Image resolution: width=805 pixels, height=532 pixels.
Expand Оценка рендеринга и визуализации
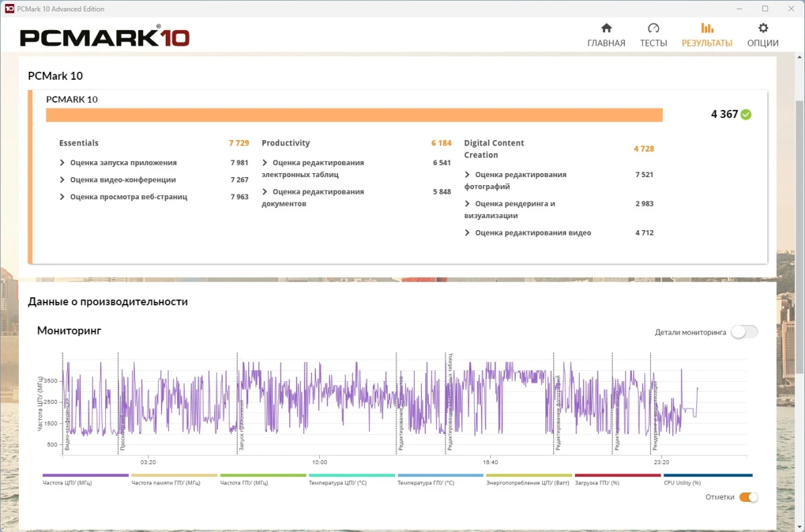point(468,204)
